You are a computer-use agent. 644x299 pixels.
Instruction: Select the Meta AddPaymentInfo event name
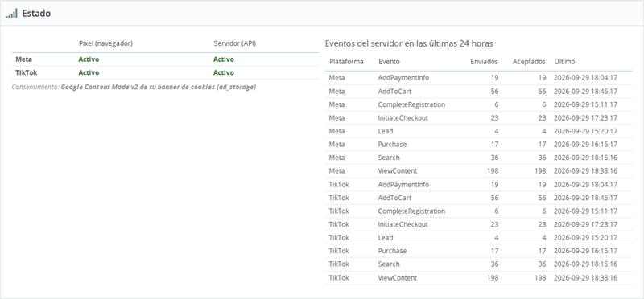tap(403, 77)
